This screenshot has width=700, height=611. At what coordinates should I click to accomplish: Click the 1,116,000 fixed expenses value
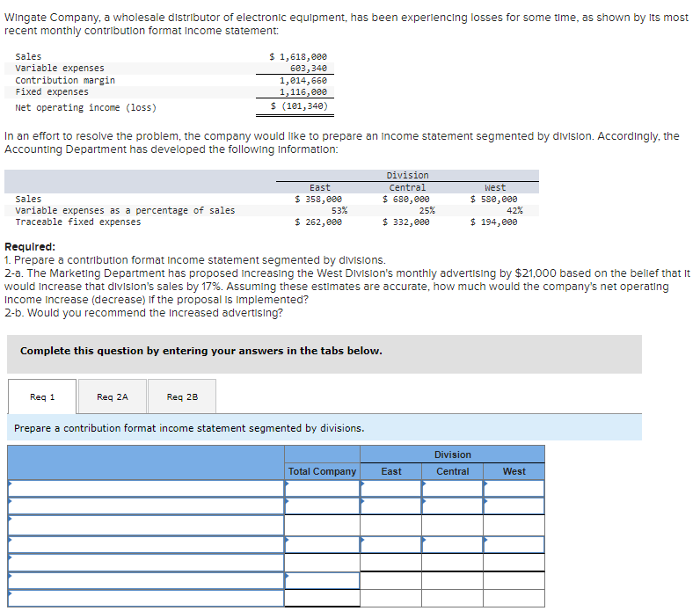303,92
